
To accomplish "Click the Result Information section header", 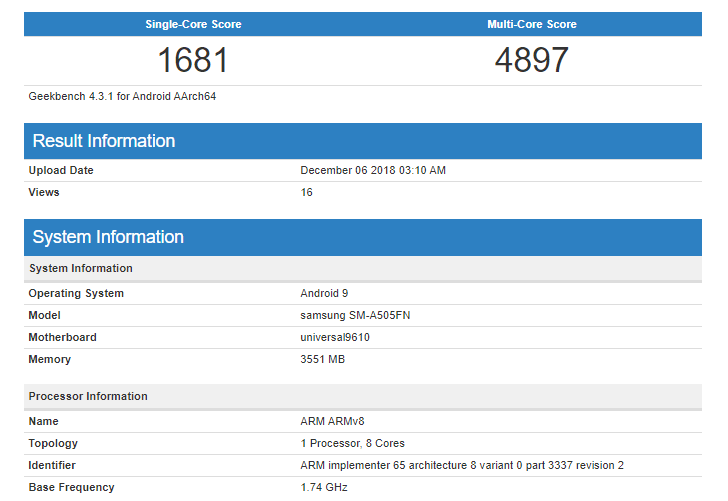I will point(104,141).
